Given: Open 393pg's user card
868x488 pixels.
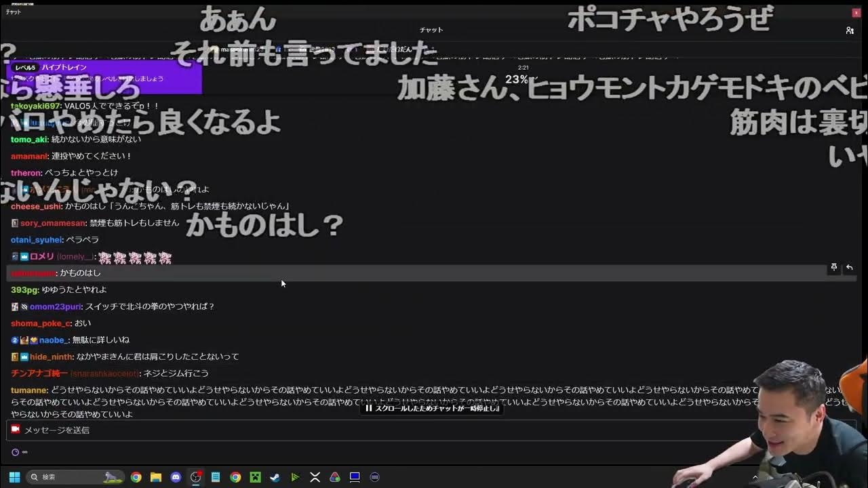Looking at the screenshot, I should (x=24, y=290).
